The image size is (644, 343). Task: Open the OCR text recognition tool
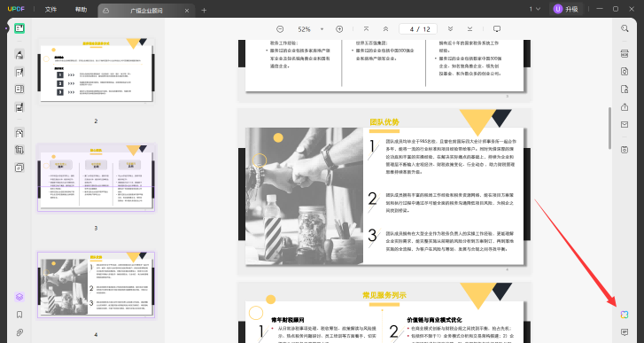click(x=625, y=54)
